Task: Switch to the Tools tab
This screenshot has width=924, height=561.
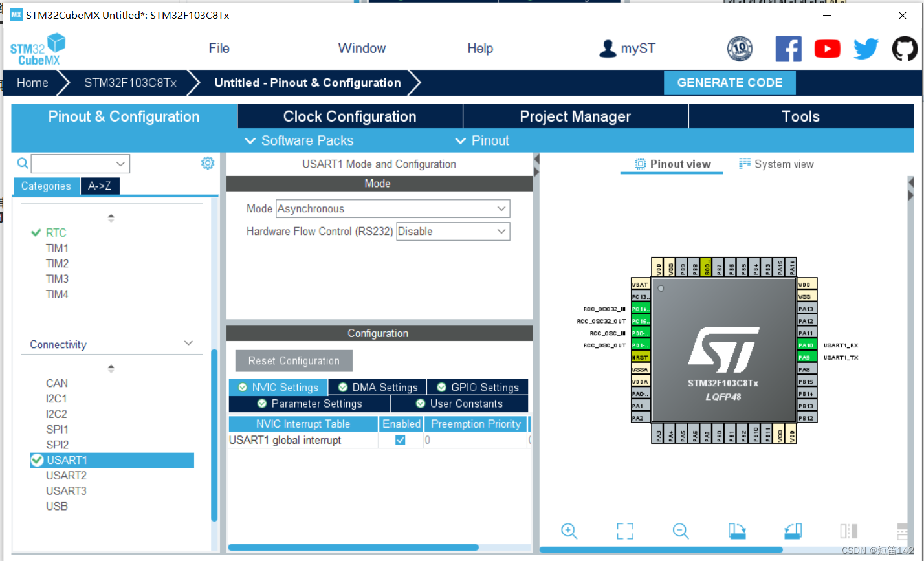Action: click(x=801, y=116)
